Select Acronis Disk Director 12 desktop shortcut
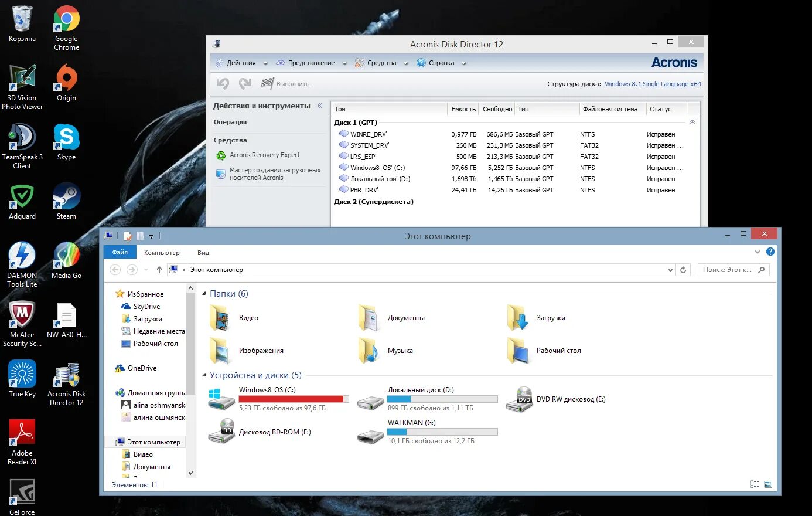 [x=66, y=383]
